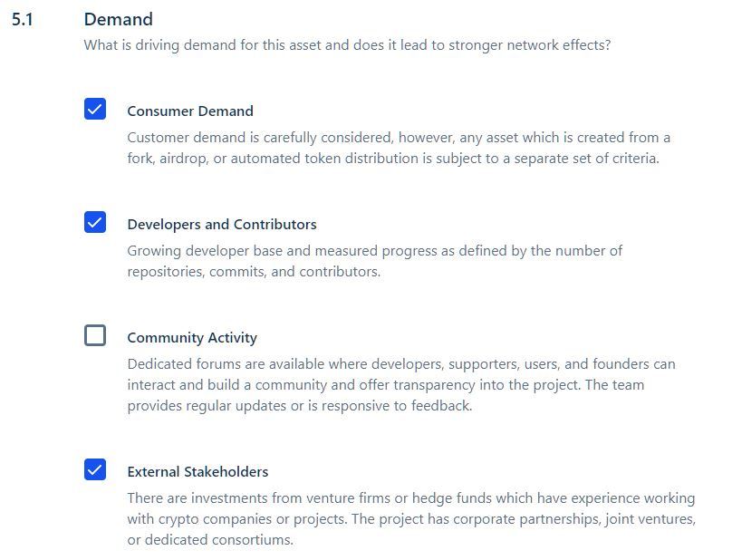Click the 'Customer demand is carefully considered' line

399,138
